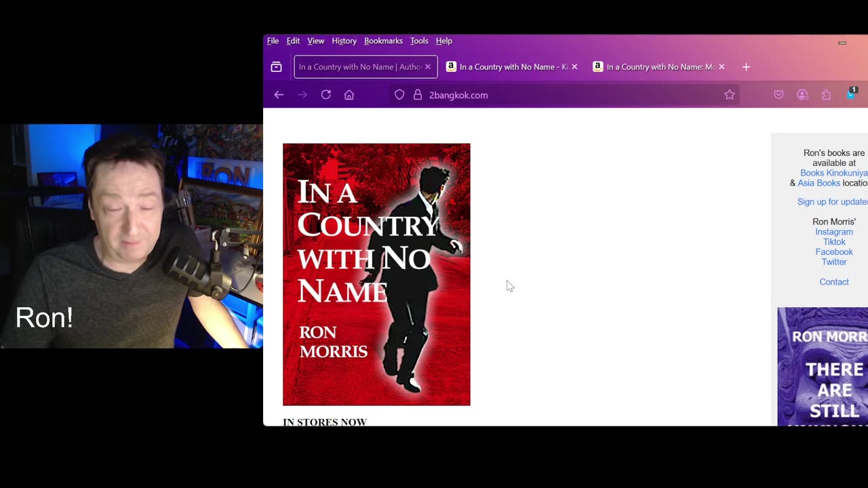Open the History menu
This screenshot has height=488, width=868.
coord(344,41)
